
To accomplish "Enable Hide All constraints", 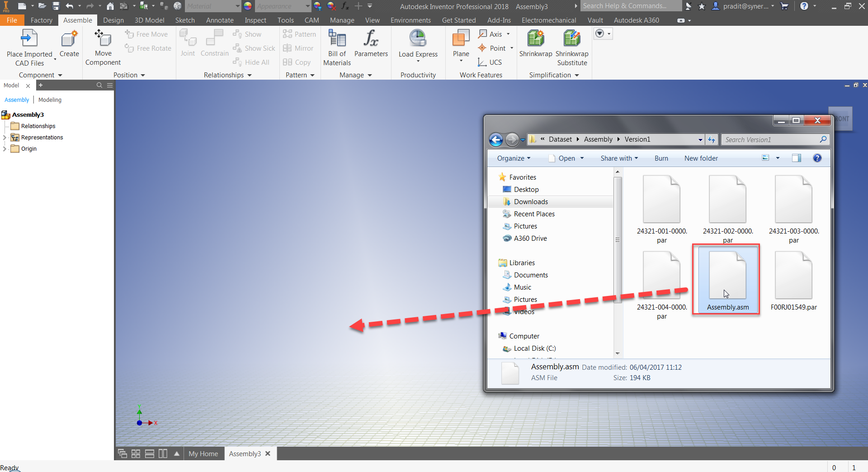I will click(x=251, y=62).
